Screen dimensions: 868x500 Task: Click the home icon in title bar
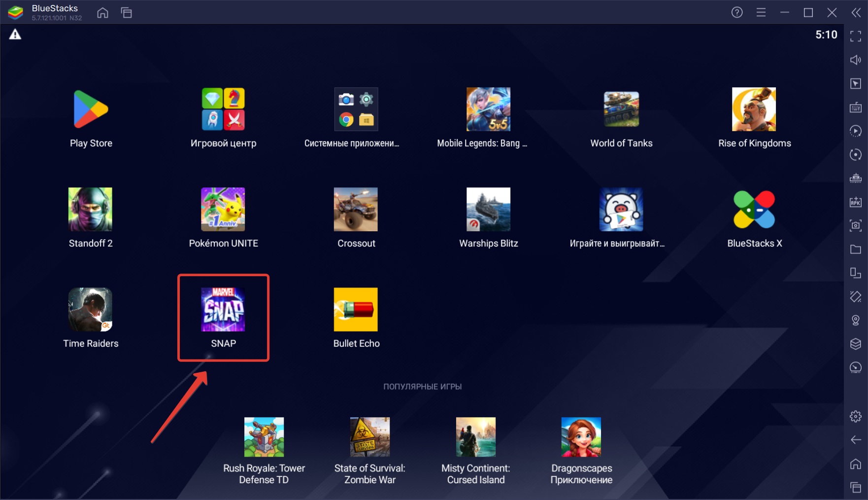(x=102, y=12)
